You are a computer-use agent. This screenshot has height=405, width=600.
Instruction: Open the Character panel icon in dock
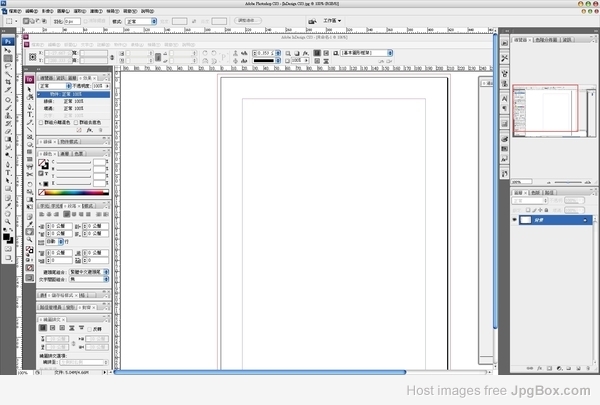504,99
